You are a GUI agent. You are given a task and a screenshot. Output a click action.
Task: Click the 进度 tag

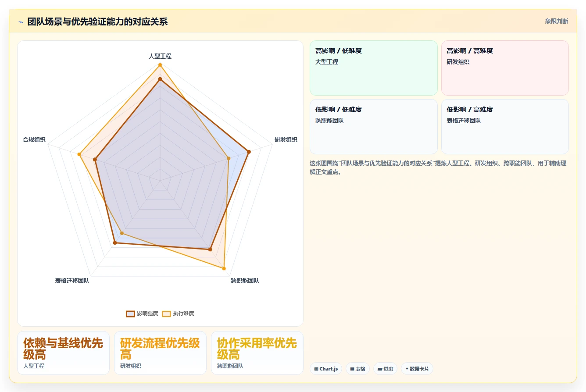click(x=386, y=369)
